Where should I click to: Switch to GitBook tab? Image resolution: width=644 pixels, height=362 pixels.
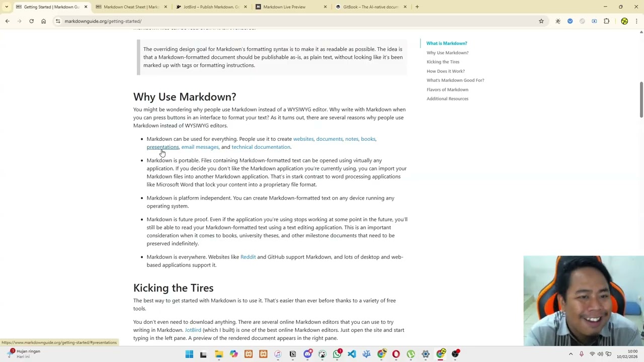tap(371, 7)
